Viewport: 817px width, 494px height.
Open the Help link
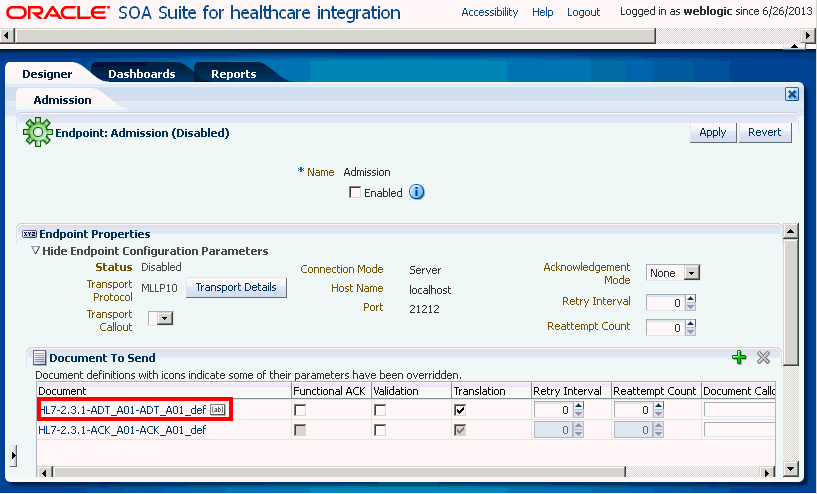pyautogui.click(x=542, y=12)
